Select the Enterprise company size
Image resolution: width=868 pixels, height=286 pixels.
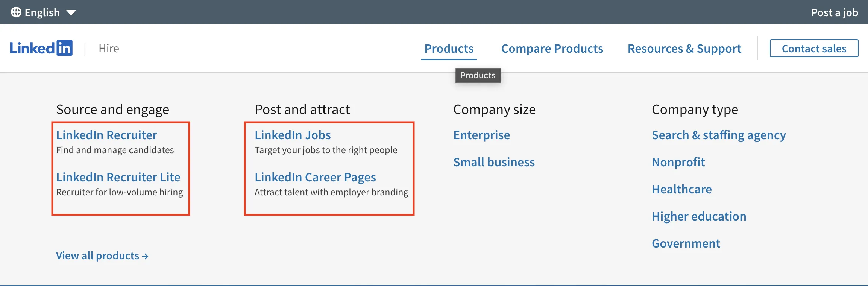481,135
